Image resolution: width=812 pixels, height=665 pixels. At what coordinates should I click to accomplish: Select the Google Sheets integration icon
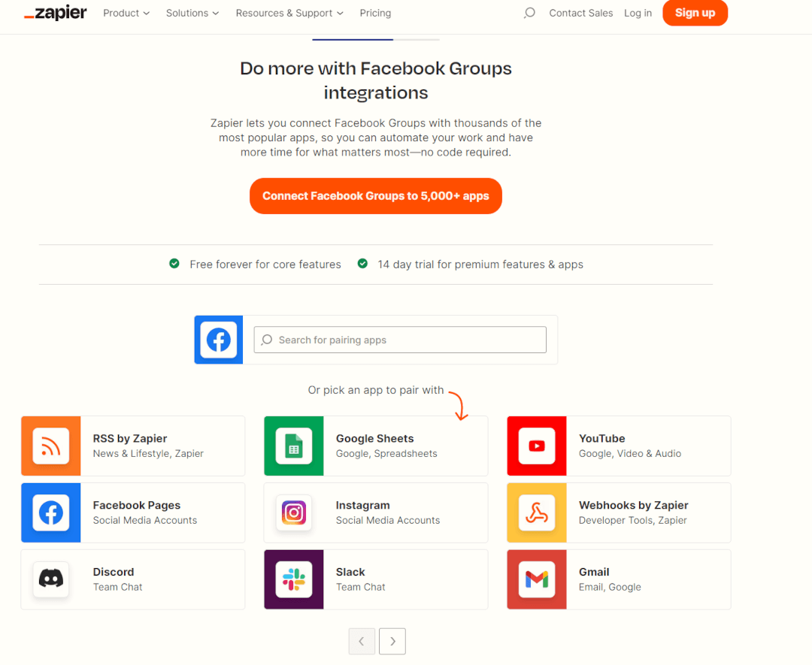click(293, 446)
